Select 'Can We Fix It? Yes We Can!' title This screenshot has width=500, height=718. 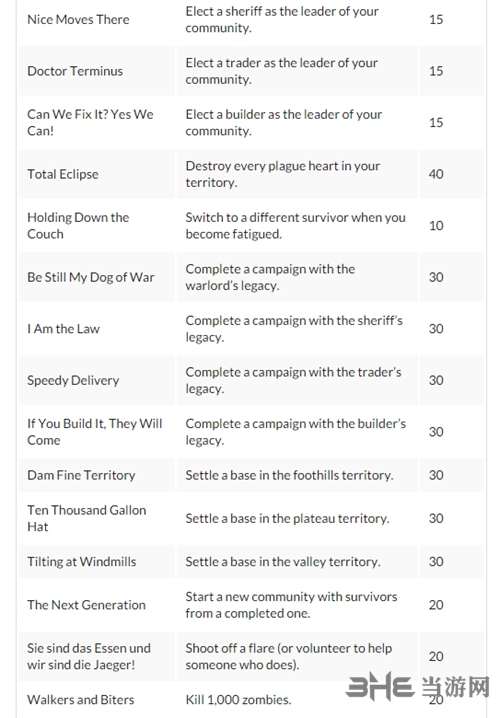coord(90,122)
